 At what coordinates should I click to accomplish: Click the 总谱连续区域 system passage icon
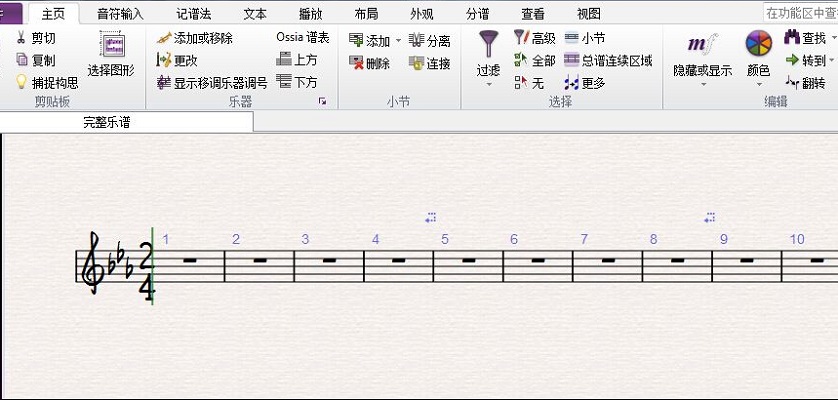tap(572, 60)
